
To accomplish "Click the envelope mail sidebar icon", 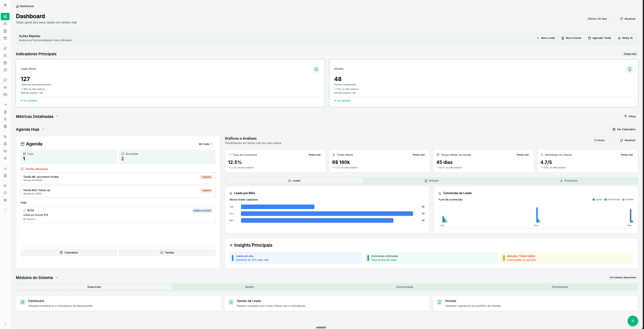I will tap(5, 95).
